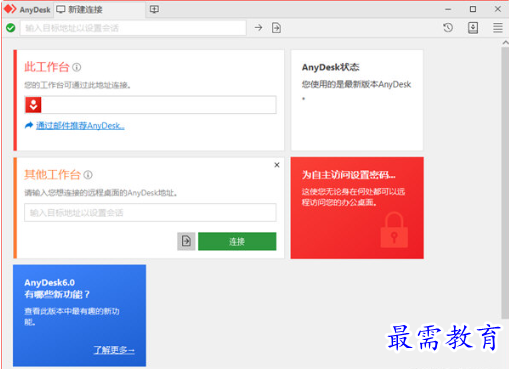
Task: Maximize the AnyDesk window
Action: [x=473, y=9]
